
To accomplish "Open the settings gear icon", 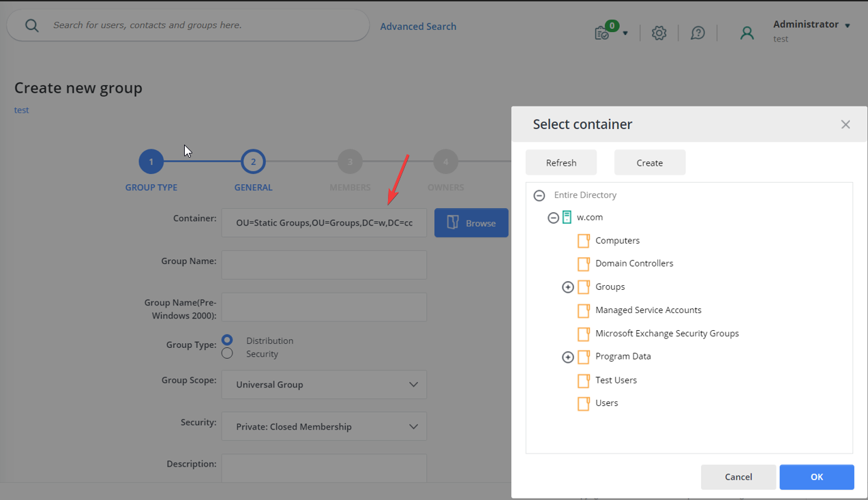I will (x=659, y=32).
